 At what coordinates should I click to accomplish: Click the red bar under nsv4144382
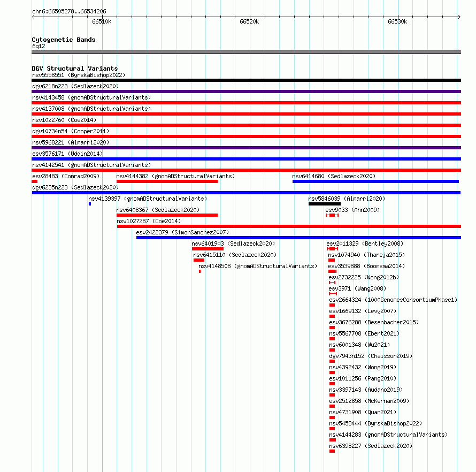pyautogui.click(x=167, y=181)
